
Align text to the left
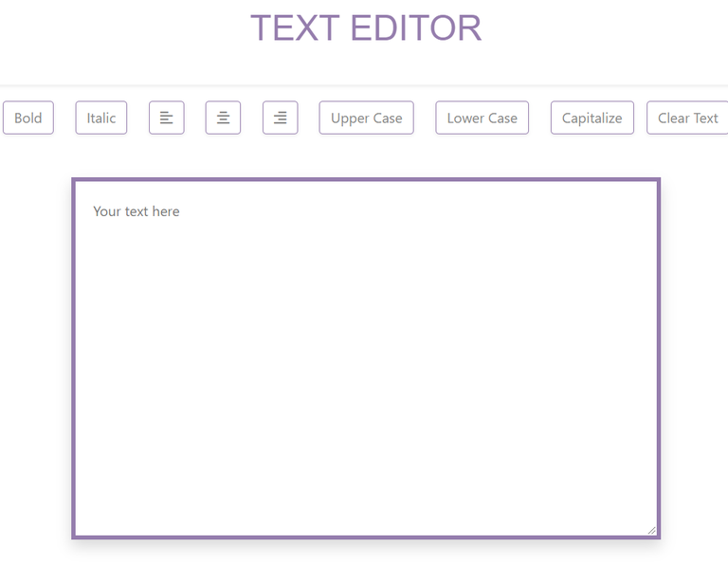point(167,118)
